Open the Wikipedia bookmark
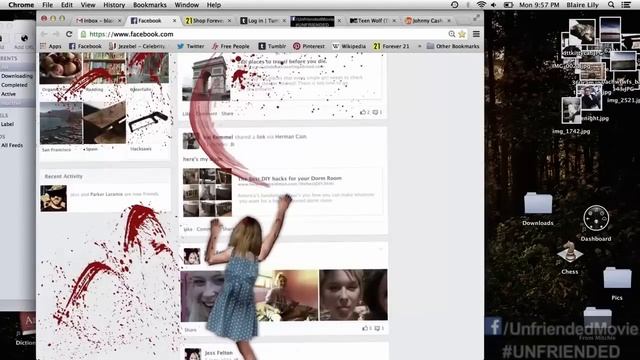Viewport: 640px width, 360px height. point(349,46)
